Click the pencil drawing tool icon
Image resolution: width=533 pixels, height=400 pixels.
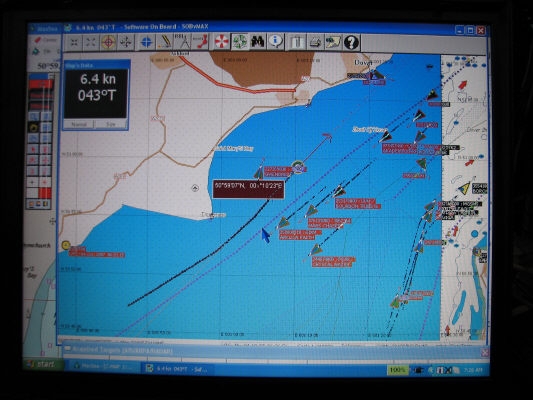click(x=165, y=42)
